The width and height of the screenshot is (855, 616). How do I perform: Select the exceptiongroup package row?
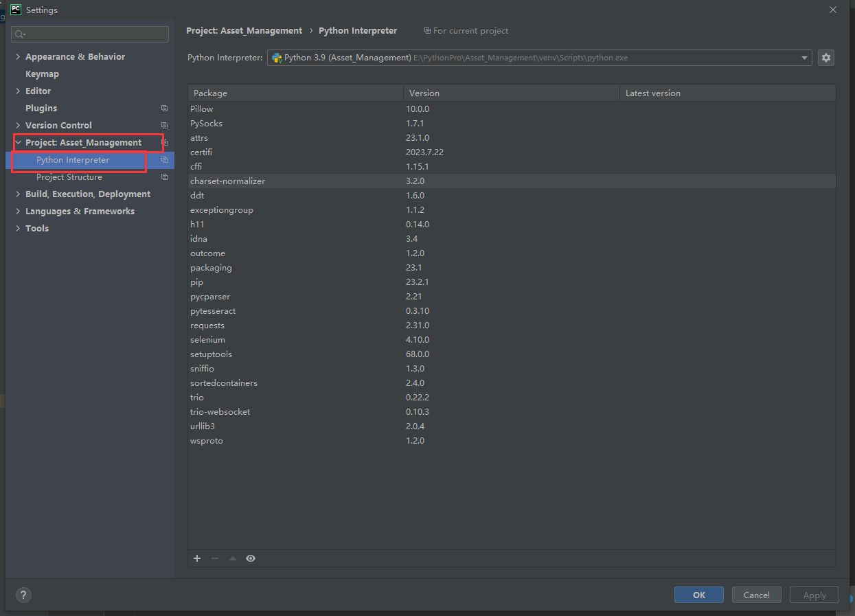click(x=512, y=210)
